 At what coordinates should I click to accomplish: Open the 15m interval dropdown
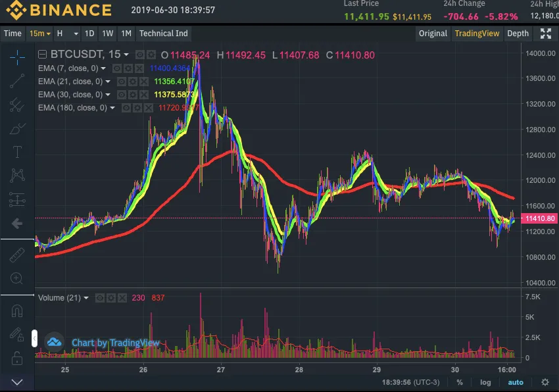(39, 34)
